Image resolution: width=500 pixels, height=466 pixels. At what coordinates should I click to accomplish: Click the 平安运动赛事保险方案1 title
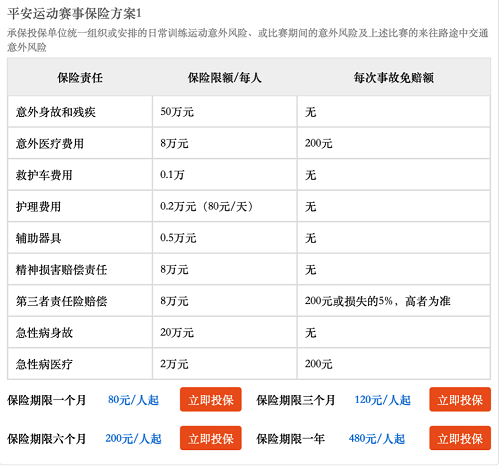[x=74, y=14]
